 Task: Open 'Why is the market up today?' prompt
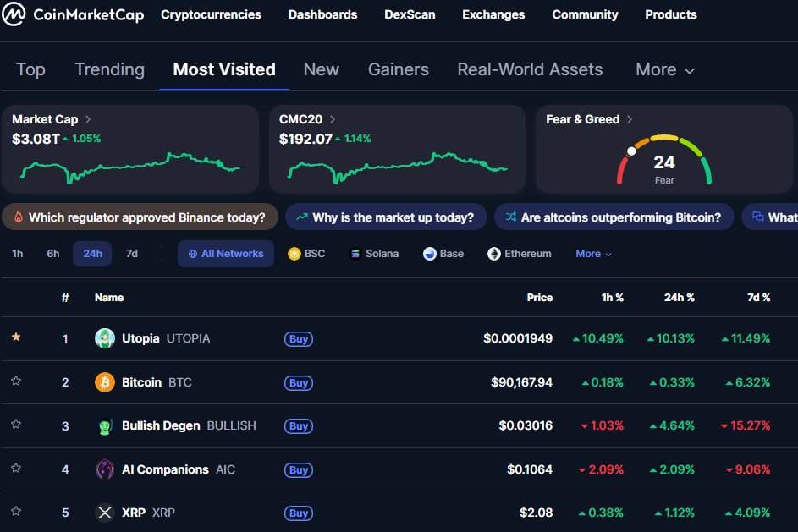pos(386,217)
